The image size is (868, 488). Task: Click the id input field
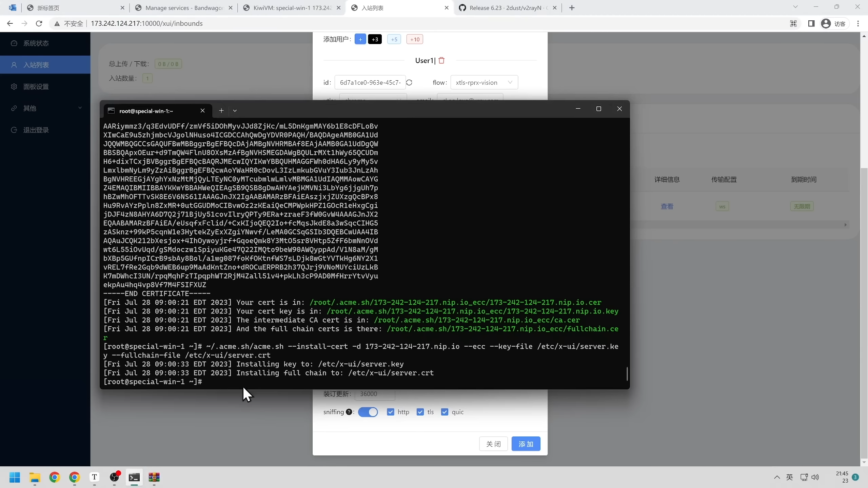tap(370, 82)
